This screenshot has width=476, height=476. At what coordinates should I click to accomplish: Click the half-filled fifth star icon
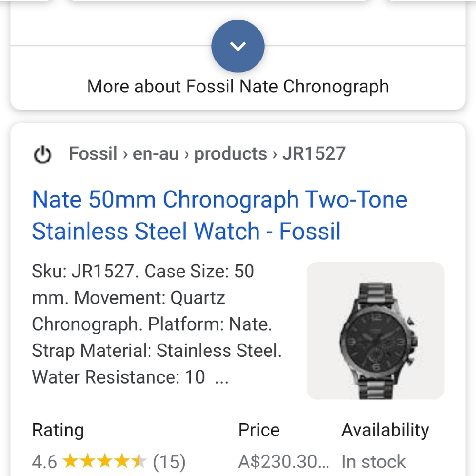[138, 461]
